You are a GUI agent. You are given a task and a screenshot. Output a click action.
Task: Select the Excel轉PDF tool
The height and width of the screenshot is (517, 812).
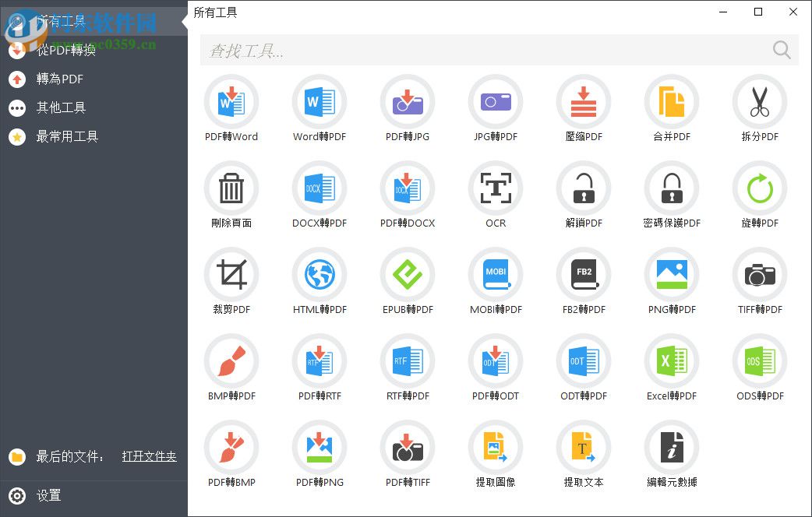tap(672, 368)
